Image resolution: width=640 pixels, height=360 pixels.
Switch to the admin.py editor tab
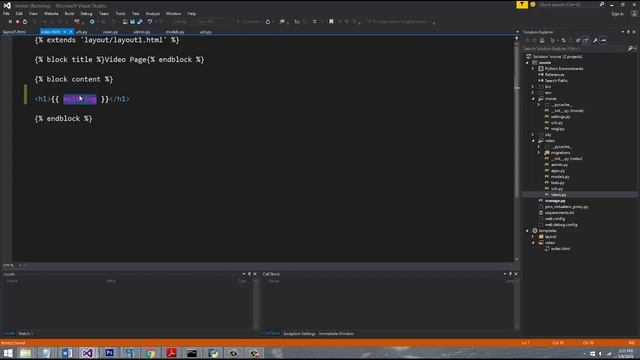click(142, 32)
